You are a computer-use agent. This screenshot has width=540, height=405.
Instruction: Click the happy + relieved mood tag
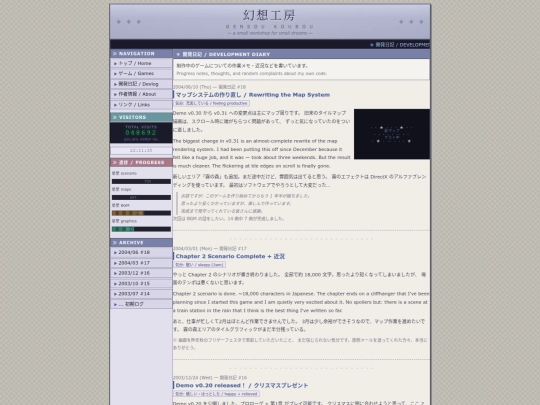click(216, 394)
